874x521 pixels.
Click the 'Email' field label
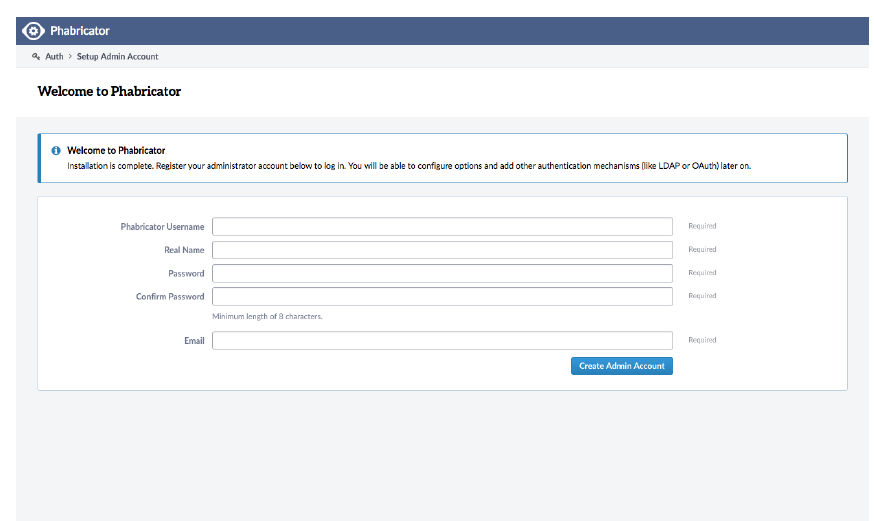click(x=194, y=340)
